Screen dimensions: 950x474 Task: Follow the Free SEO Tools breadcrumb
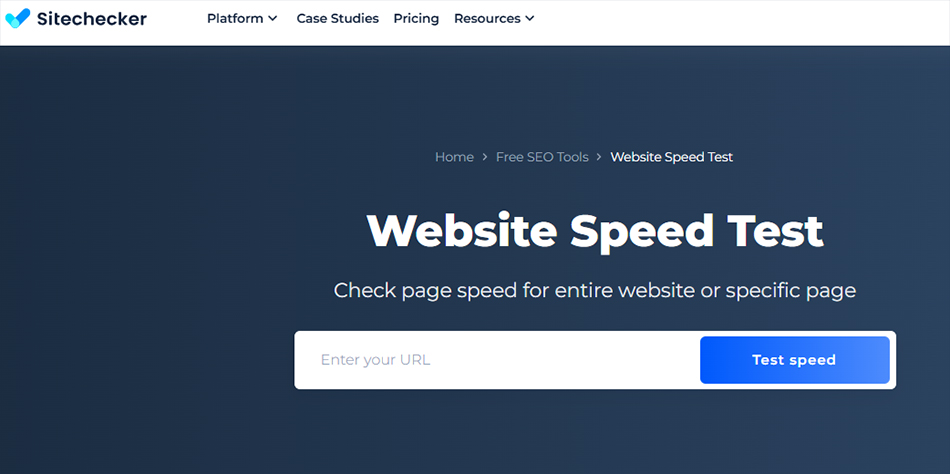(542, 157)
